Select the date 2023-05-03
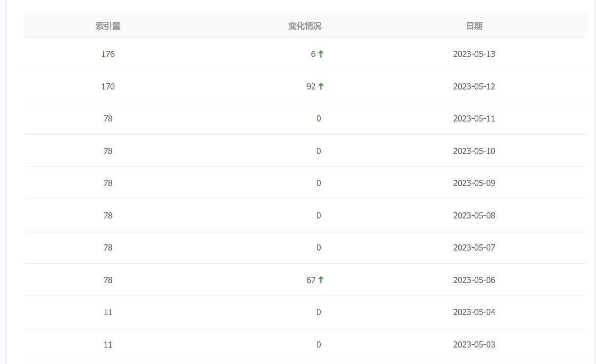 [474, 344]
